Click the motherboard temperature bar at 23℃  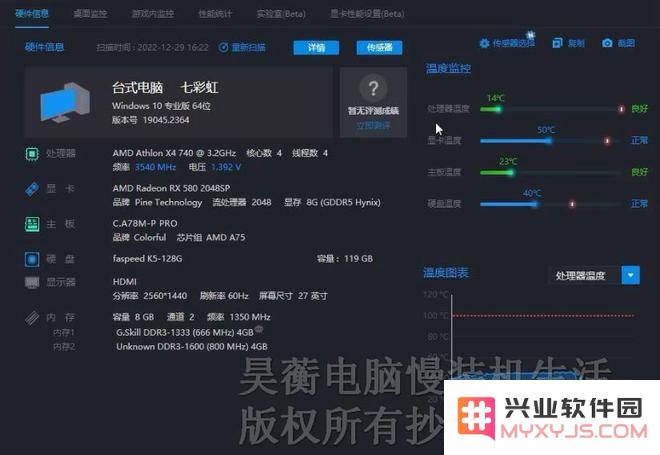pyautogui.click(x=551, y=173)
